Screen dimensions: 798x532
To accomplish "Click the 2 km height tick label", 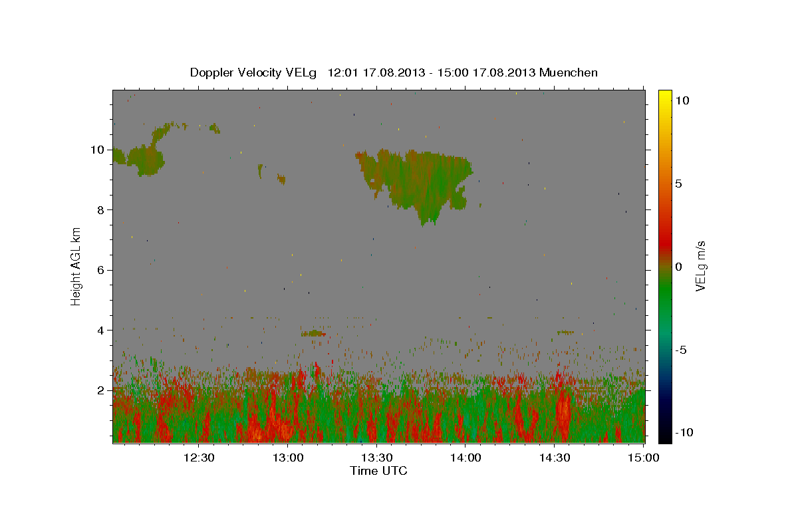I will click(x=101, y=390).
